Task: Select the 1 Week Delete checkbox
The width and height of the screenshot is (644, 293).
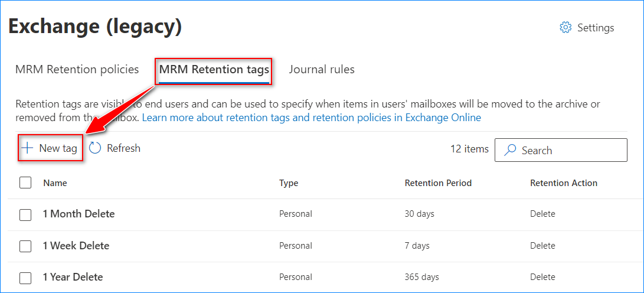Action: coord(25,246)
